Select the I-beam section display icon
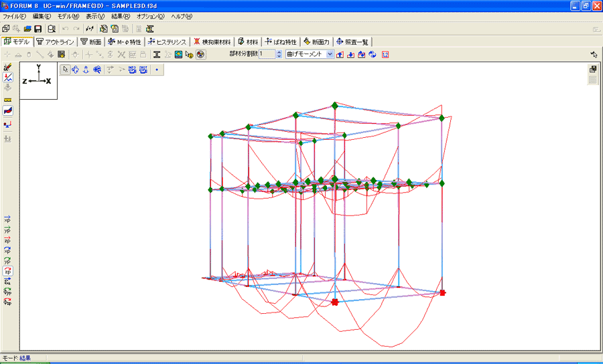Screen dimensions: 603x364 [x=157, y=54]
